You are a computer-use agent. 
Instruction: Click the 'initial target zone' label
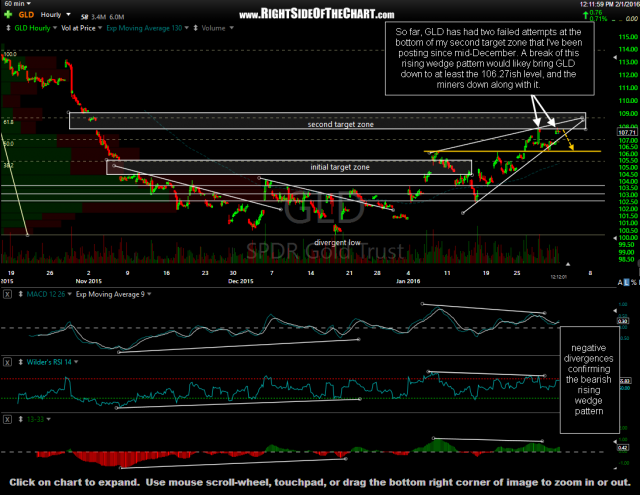click(340, 167)
